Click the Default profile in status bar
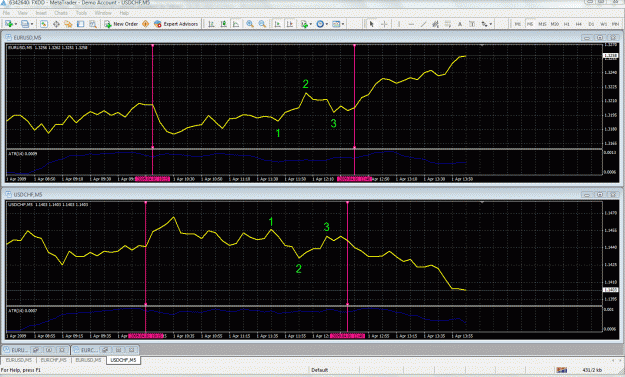 tap(320, 370)
